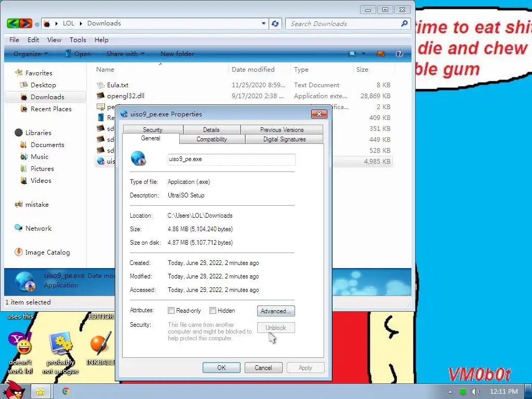Click the Unblock button
532x399 pixels.
[x=276, y=327]
